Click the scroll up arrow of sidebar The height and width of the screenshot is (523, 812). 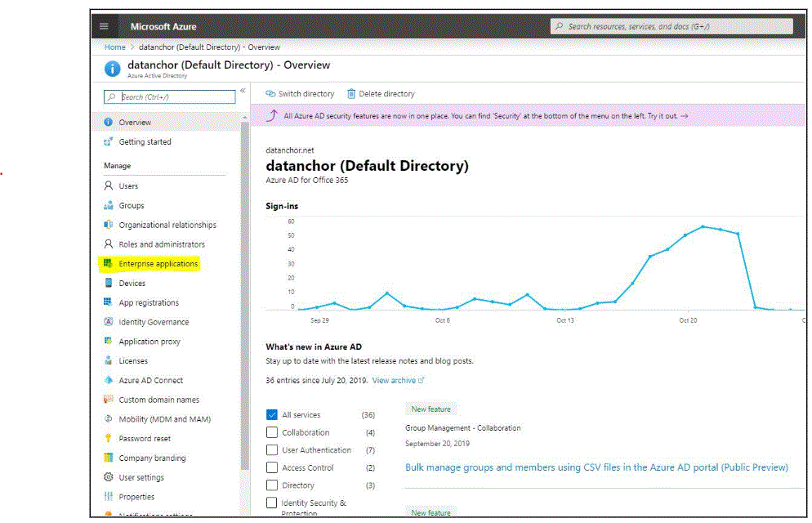pos(245,118)
